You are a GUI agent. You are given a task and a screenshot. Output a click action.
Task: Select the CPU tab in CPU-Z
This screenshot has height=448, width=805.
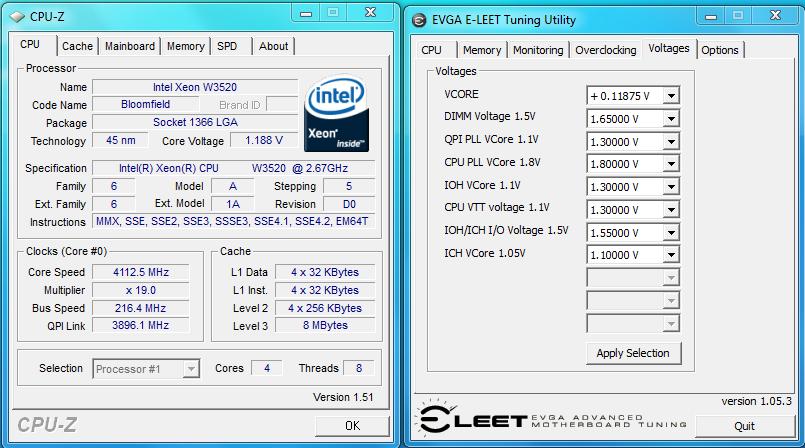click(30, 45)
